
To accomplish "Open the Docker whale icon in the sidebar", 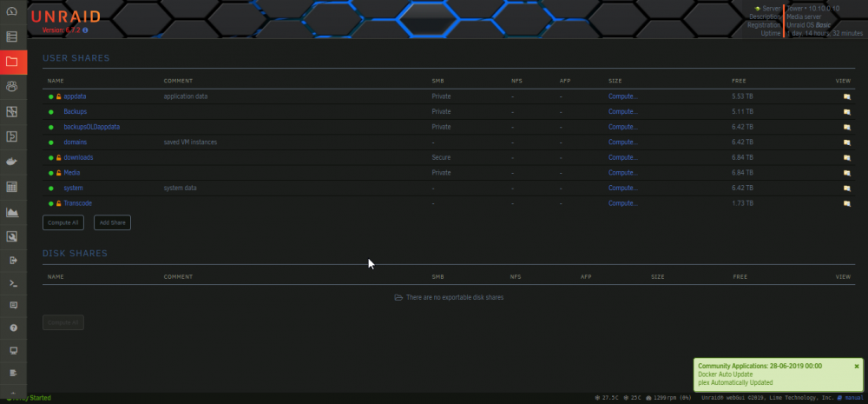I will 11,162.
